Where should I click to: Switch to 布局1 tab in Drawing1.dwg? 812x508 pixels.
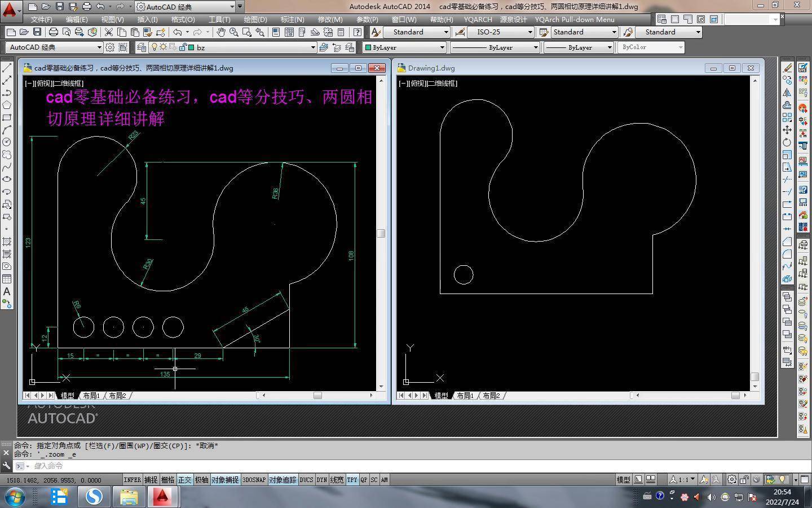point(465,396)
